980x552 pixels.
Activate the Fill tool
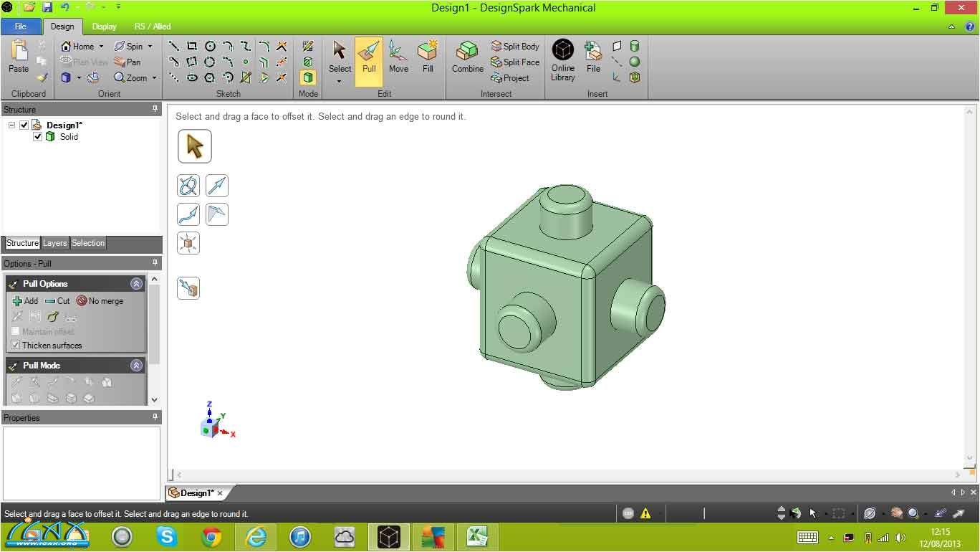click(428, 57)
